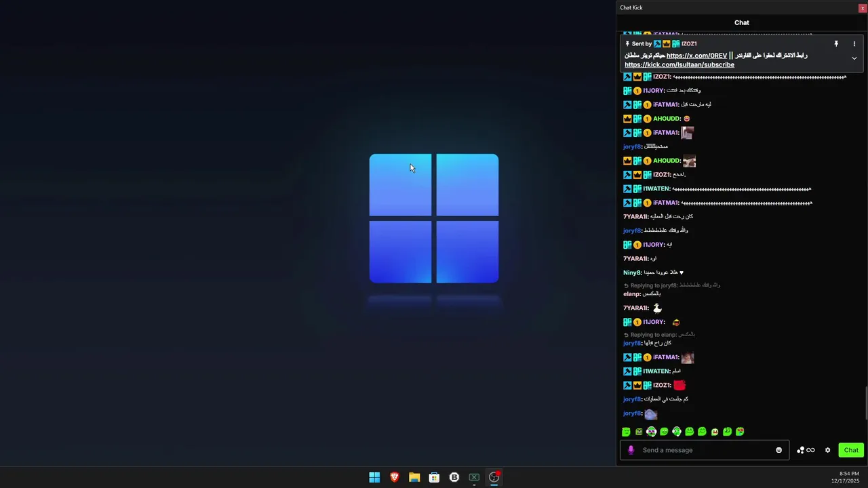Pick the green headphones emote with pink glasses

click(651, 432)
